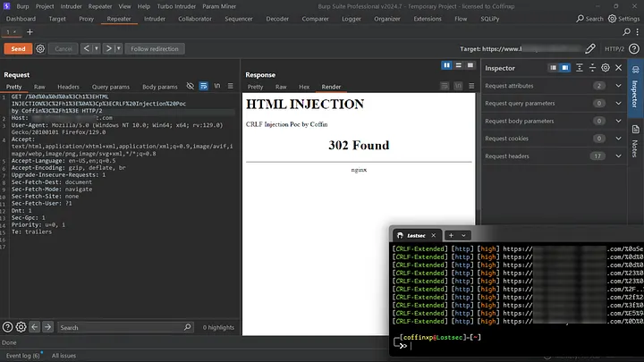Expand all Inspector sections icon
Viewport: 644px width, 362px height.
[x=579, y=68]
